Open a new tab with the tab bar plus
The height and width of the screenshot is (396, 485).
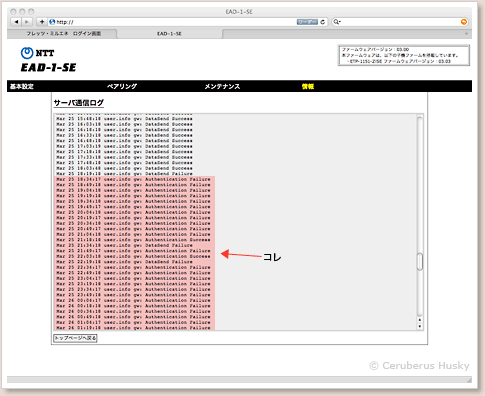pyautogui.click(x=466, y=34)
